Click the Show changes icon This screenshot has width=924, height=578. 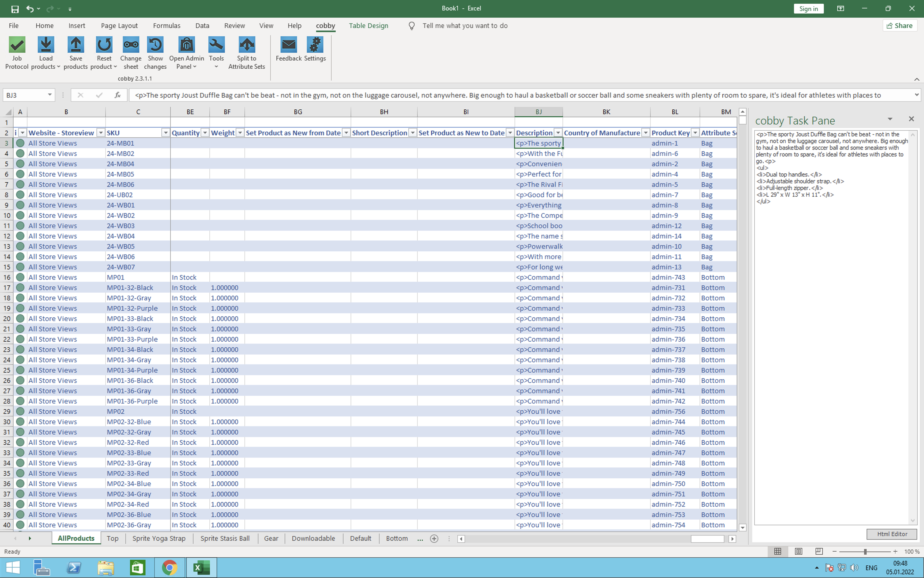tap(155, 45)
